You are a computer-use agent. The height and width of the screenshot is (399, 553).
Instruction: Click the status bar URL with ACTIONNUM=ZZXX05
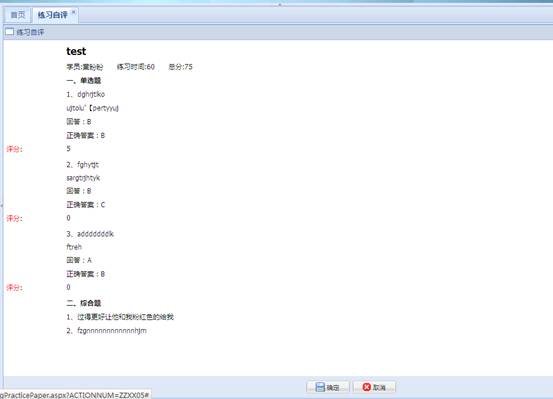pyautogui.click(x=74, y=395)
